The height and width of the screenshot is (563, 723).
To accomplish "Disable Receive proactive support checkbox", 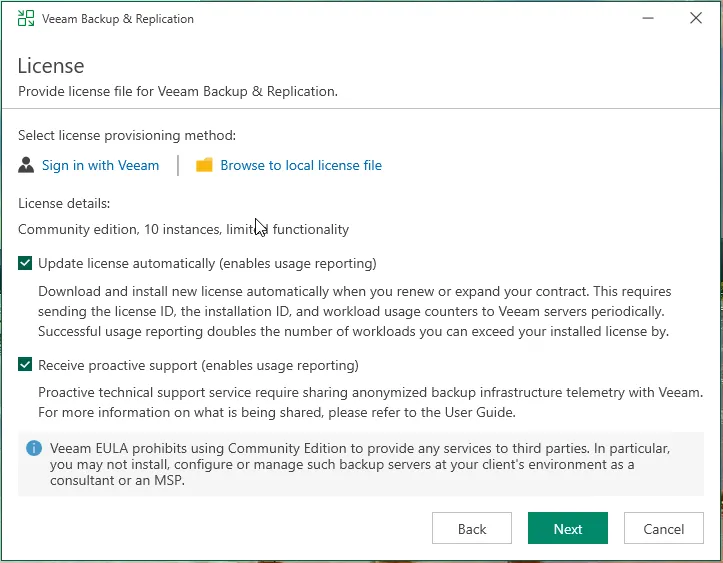I will 25,365.
